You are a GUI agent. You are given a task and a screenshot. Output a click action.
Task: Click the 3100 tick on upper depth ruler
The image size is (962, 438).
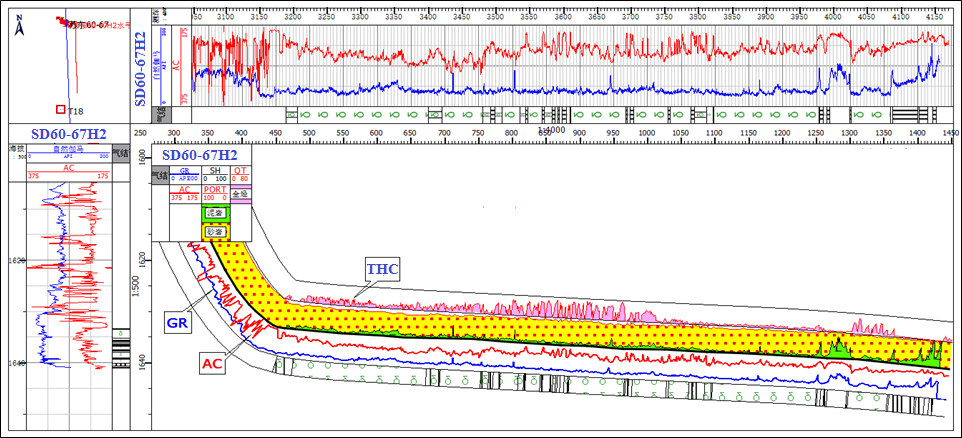tap(226, 19)
